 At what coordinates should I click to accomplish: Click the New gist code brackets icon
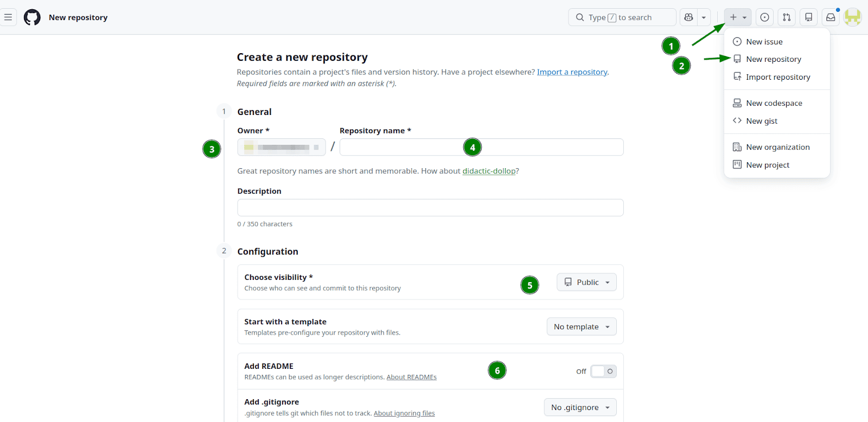(737, 120)
